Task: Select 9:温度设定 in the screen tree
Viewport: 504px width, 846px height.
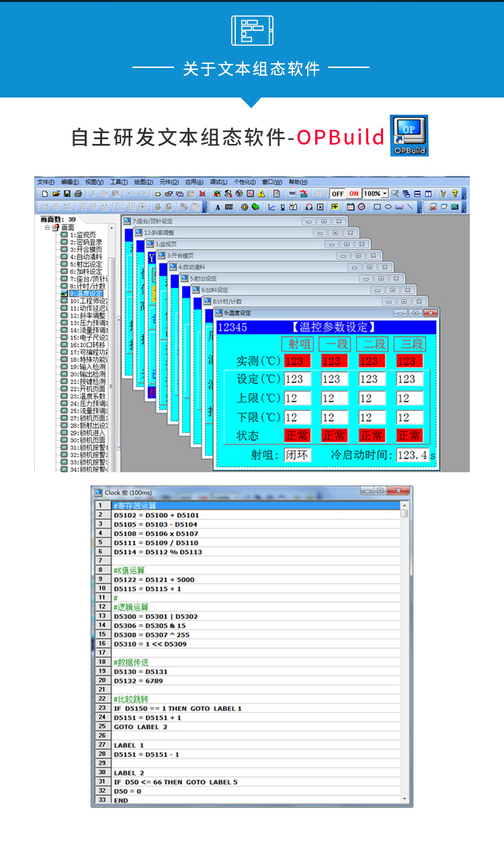Action: point(86,294)
